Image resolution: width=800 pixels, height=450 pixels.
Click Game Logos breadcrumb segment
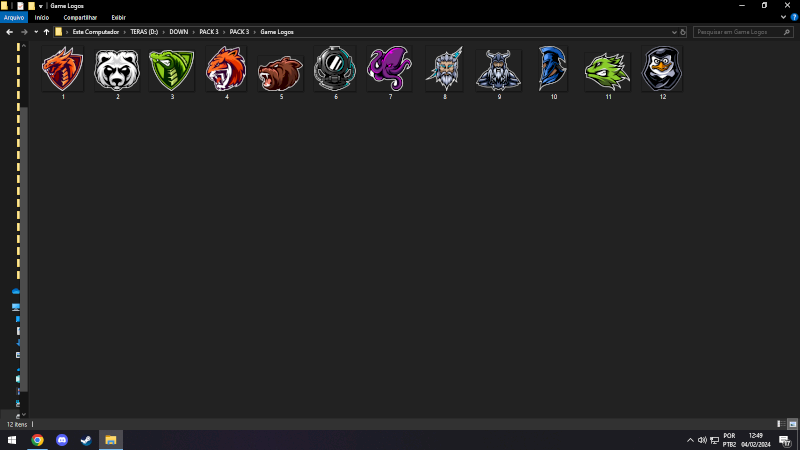[277, 32]
